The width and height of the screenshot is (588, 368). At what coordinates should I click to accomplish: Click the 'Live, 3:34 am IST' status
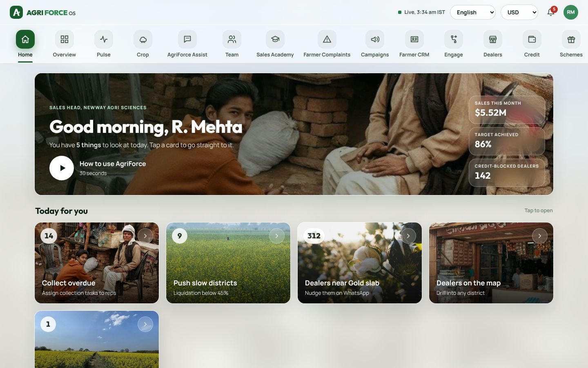(422, 12)
